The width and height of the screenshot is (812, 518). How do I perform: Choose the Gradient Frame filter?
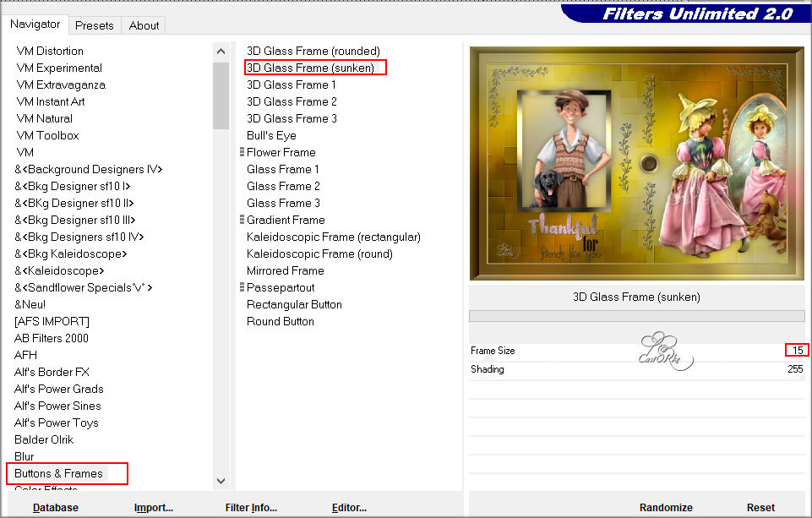tap(286, 221)
